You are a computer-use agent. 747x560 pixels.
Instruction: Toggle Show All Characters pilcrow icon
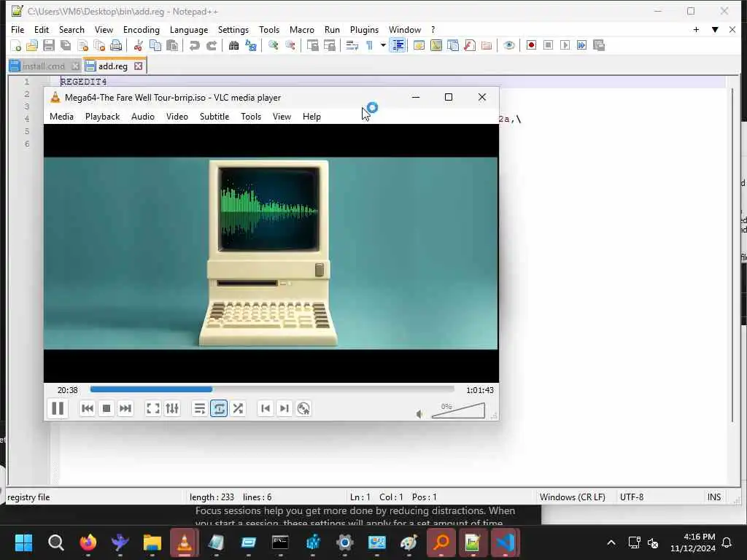click(x=369, y=46)
